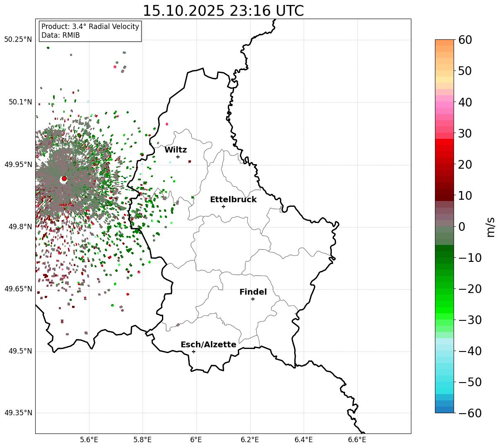Click the Ettelbruck station cross marker
The image size is (500, 448).
[x=223, y=206]
